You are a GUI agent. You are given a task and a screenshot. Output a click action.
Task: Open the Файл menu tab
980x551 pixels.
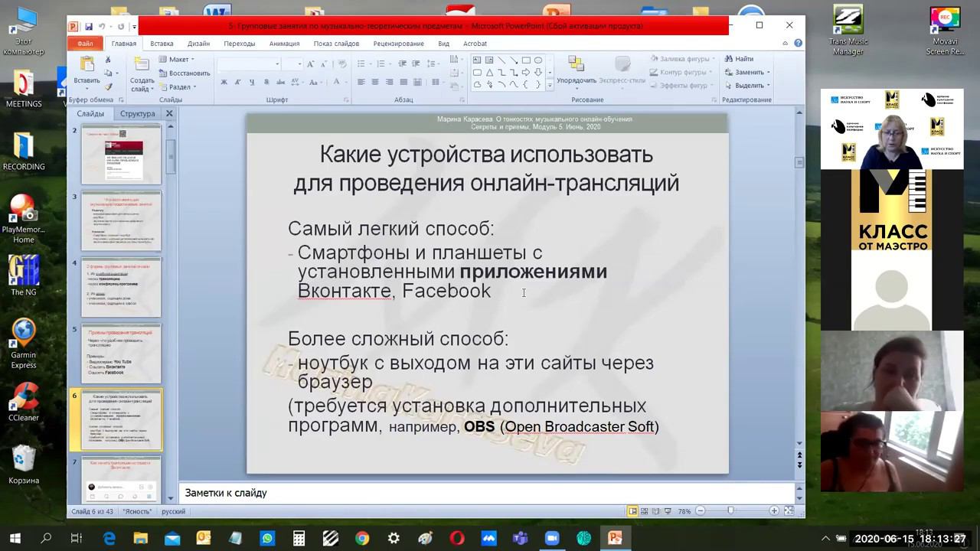pos(85,44)
